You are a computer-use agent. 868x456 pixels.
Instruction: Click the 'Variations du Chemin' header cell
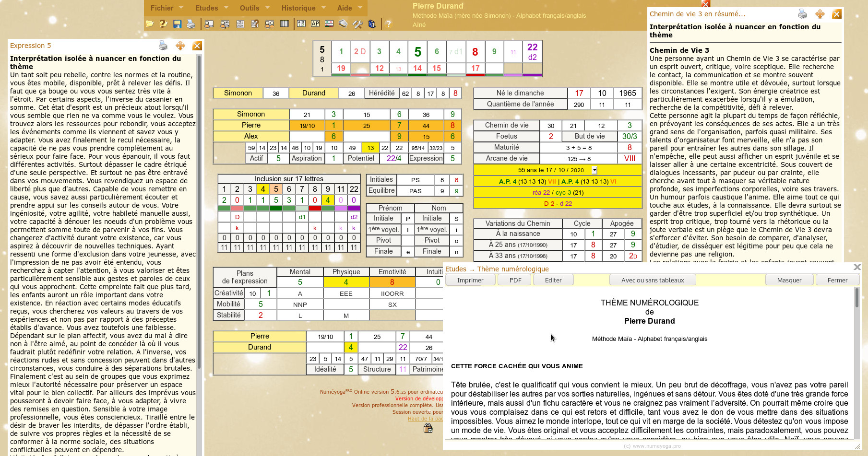point(518,223)
